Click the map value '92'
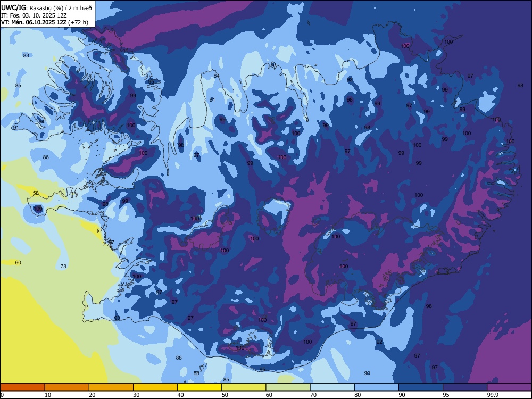 (379, 342)
